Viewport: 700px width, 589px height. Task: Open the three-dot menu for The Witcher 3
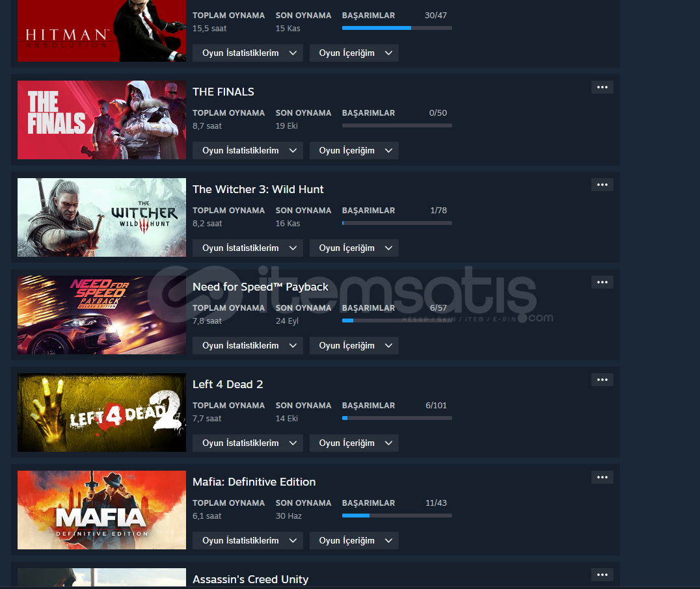602,185
